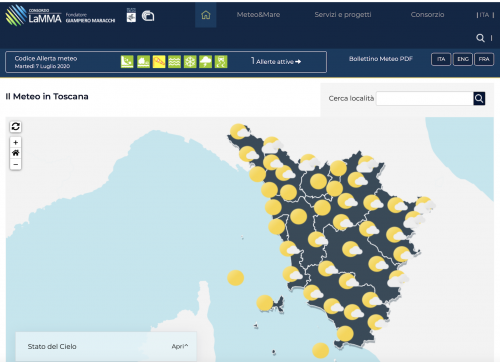
Task: Open the Servizi e progetti menu
Action: (x=343, y=15)
